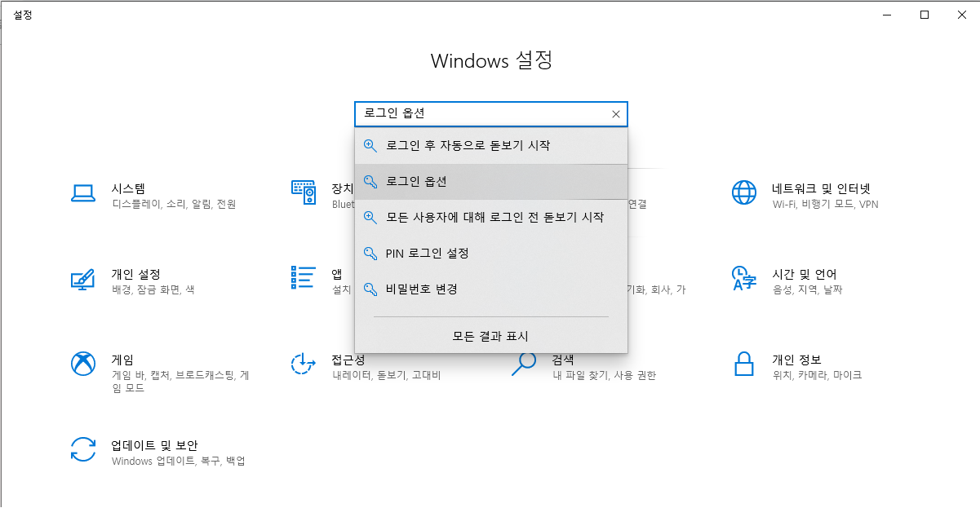Open the 앱 list icon
Viewport: 980px width, 508px height.
pos(304,277)
